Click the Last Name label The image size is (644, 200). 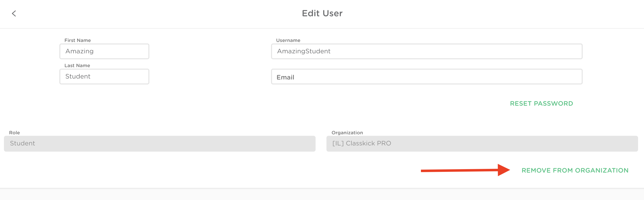[x=77, y=66]
